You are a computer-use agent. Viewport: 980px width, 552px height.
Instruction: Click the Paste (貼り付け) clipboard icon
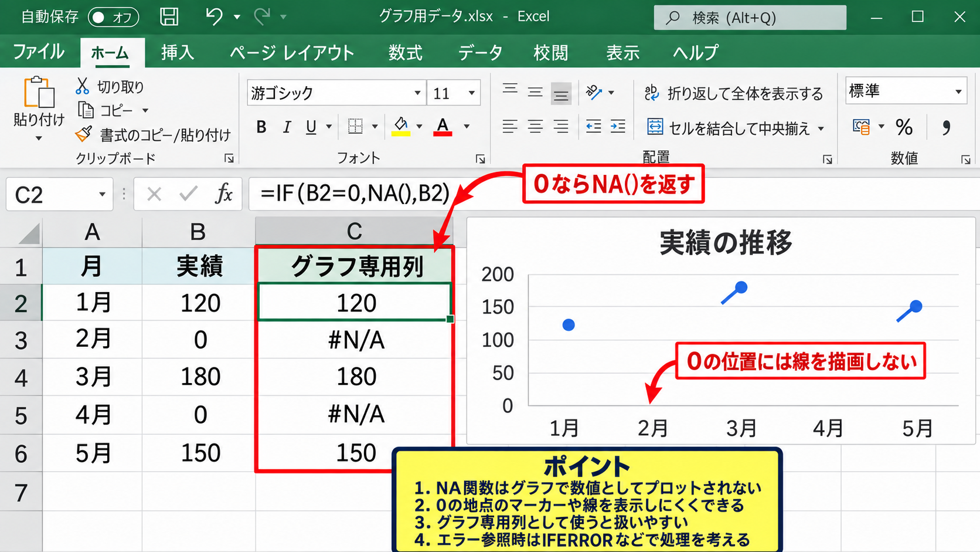[x=39, y=92]
